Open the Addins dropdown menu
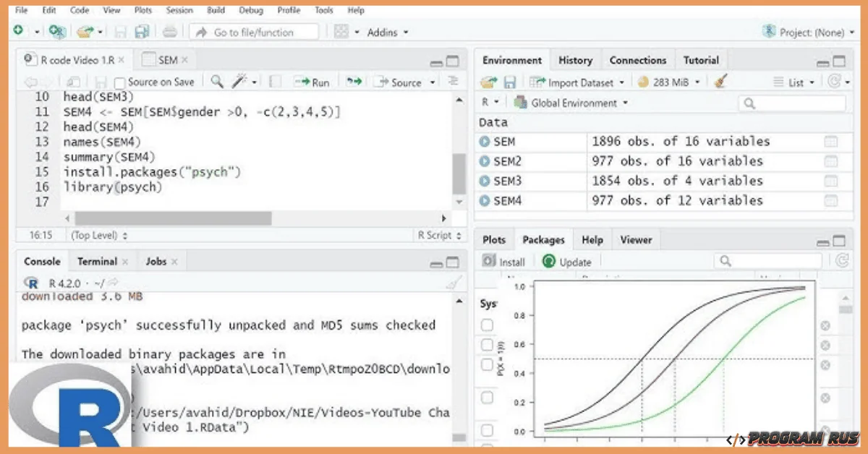Image resolution: width=868 pixels, height=454 pixels. (387, 32)
